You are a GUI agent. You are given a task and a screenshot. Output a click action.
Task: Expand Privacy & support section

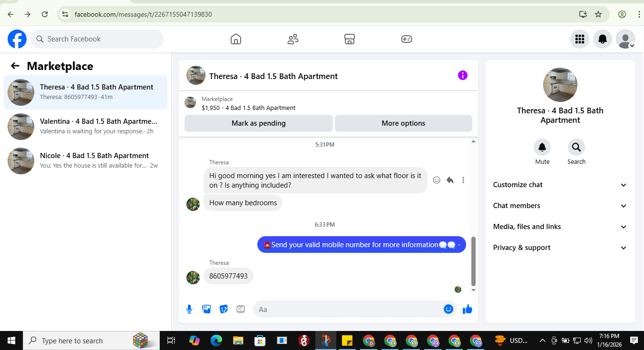pos(560,248)
